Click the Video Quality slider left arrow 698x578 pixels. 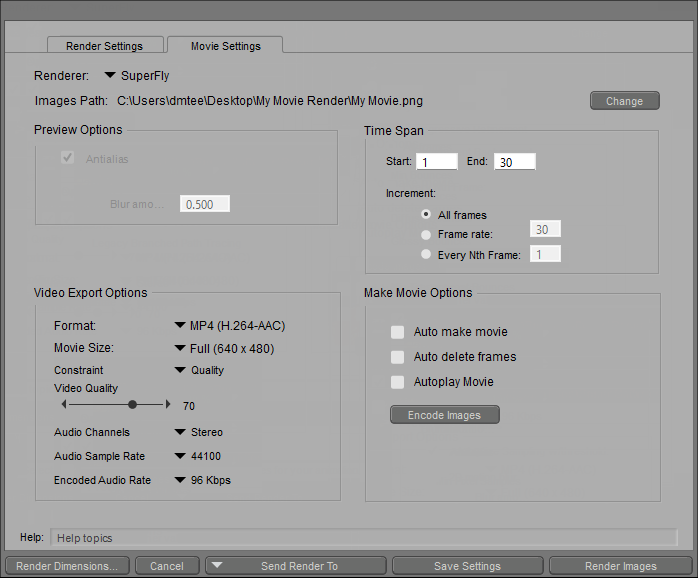64,404
